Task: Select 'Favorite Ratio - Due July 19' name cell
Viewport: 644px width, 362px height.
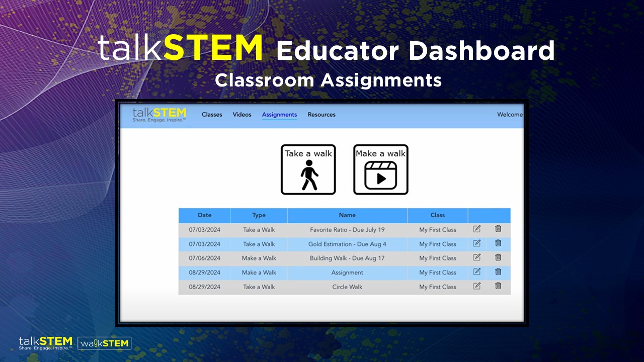Action: click(x=347, y=230)
